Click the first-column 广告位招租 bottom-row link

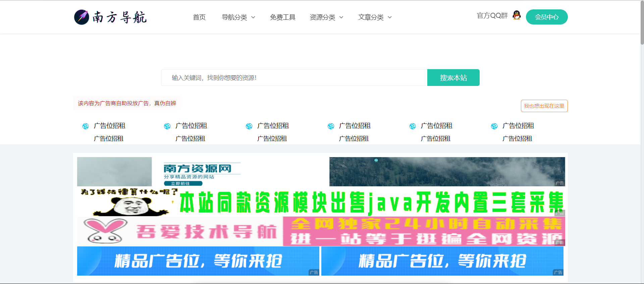109,138
